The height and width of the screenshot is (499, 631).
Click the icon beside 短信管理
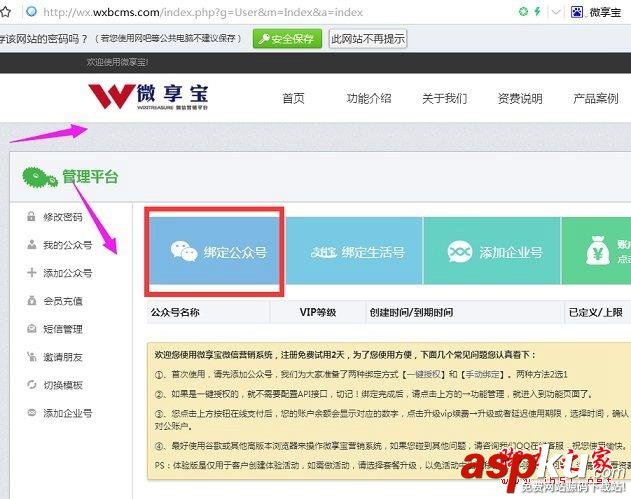[31, 328]
